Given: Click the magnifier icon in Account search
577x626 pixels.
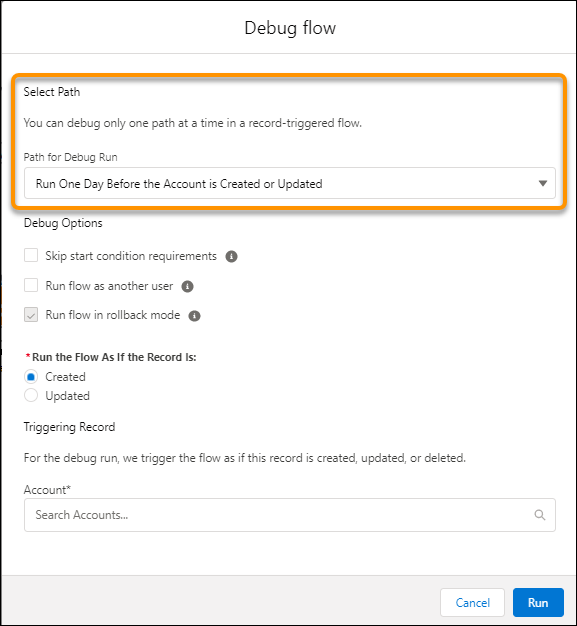Looking at the screenshot, I should click(539, 515).
